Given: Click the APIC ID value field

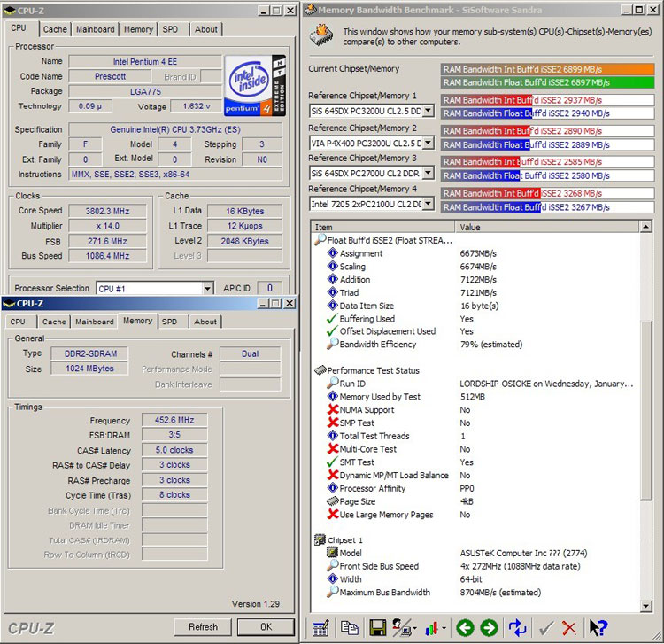Looking at the screenshot, I should pos(269,288).
